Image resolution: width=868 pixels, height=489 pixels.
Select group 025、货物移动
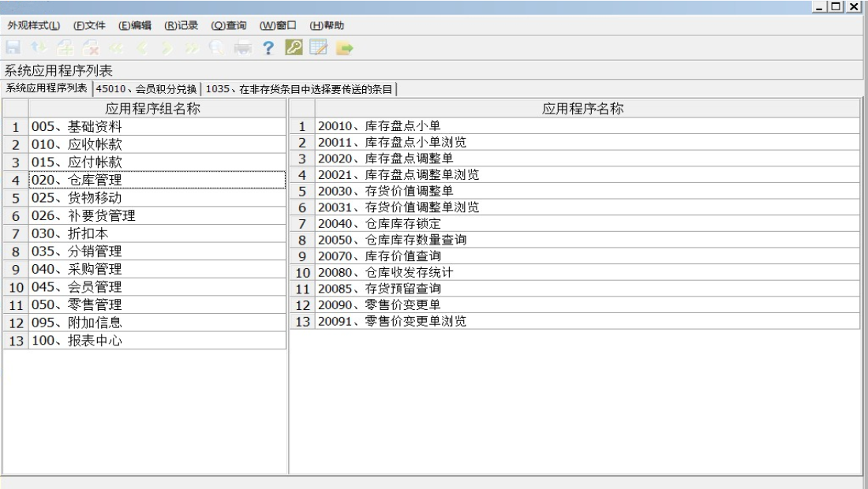pos(157,197)
